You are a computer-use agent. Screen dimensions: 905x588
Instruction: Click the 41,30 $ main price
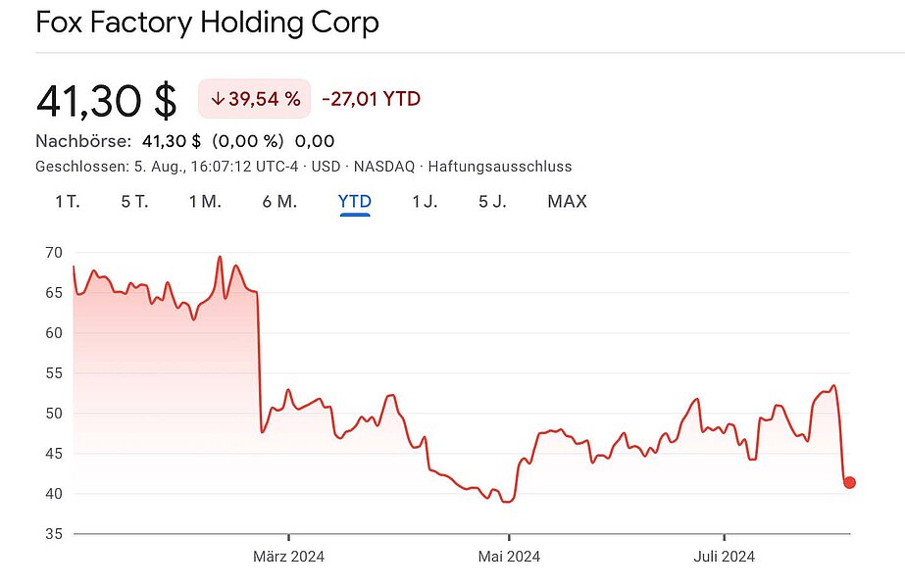[x=106, y=101]
